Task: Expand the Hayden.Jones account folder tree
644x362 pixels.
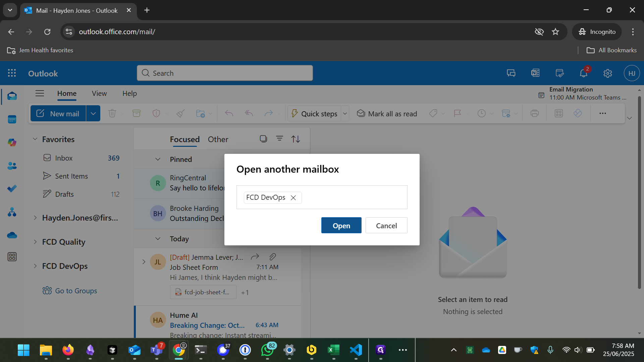Action: [x=35, y=218]
